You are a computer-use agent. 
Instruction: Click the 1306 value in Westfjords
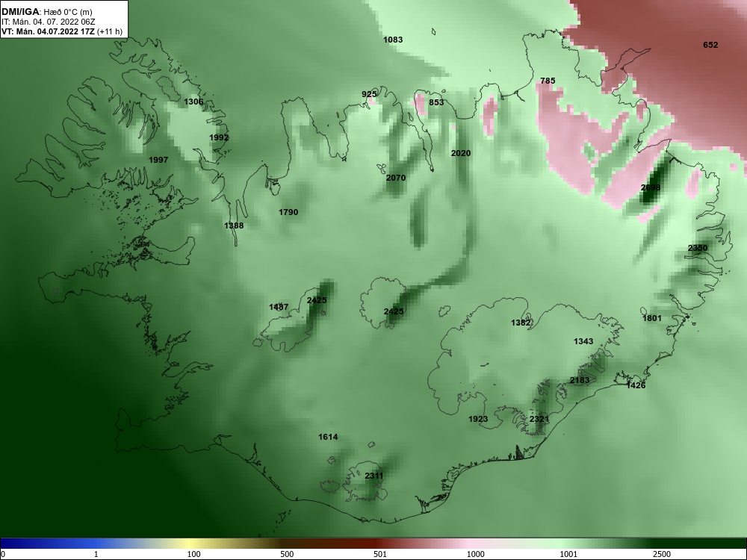(193, 102)
